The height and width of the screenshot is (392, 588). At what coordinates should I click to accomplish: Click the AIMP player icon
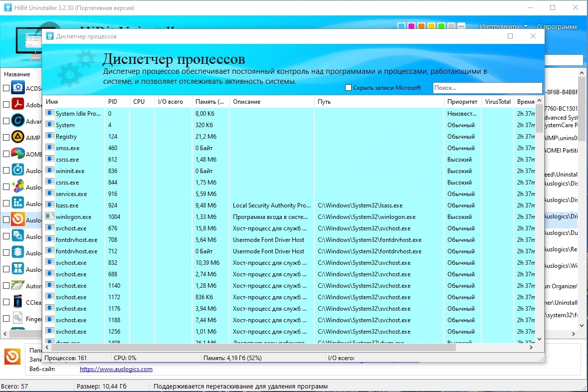coord(17,137)
